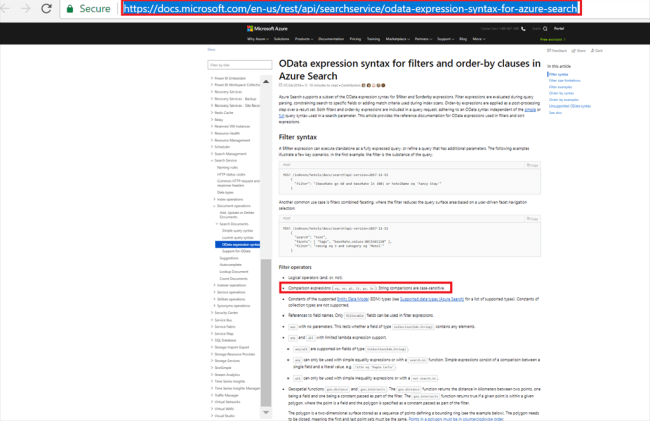Screen dimensions: 650x421
Task: Click the sidebar scrollbar thumb
Action: (x=266, y=332)
